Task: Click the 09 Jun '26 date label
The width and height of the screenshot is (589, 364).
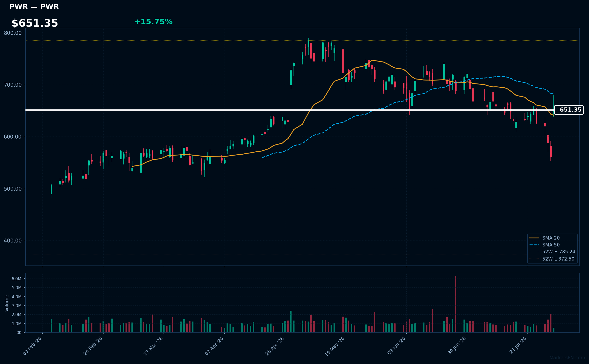Action: click(396, 346)
